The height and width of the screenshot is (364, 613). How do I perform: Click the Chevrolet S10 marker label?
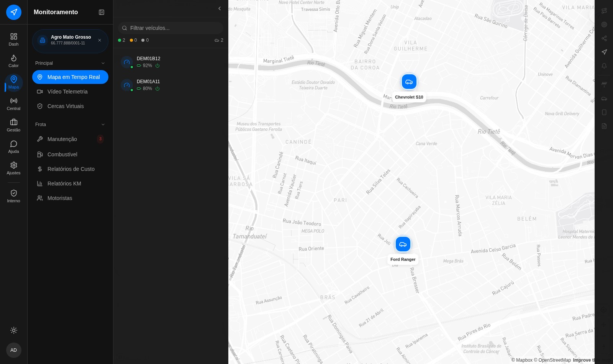click(x=409, y=97)
